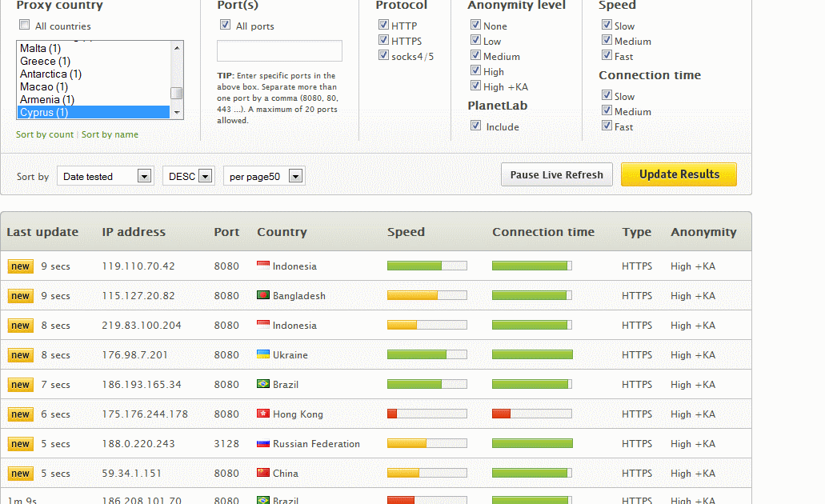The image size is (825, 504).
Task: Click the new badge for 115.127.20.82
Action: [x=21, y=296]
